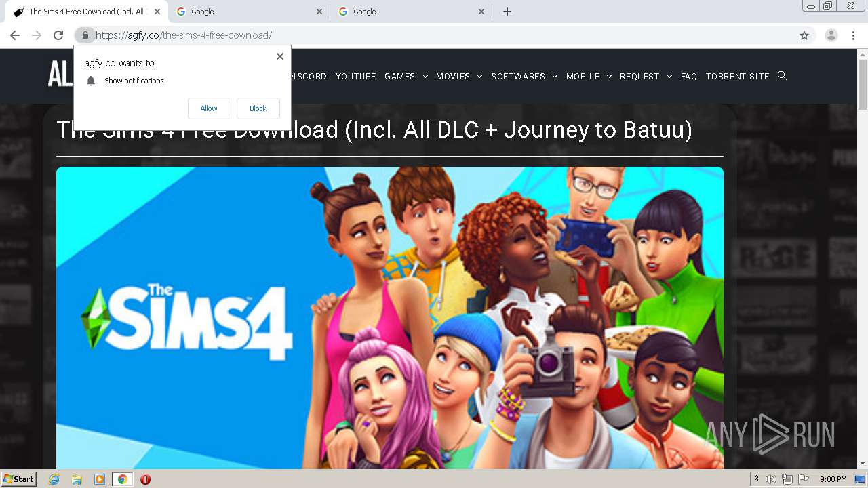Click the site search magnifier icon

pos(782,76)
